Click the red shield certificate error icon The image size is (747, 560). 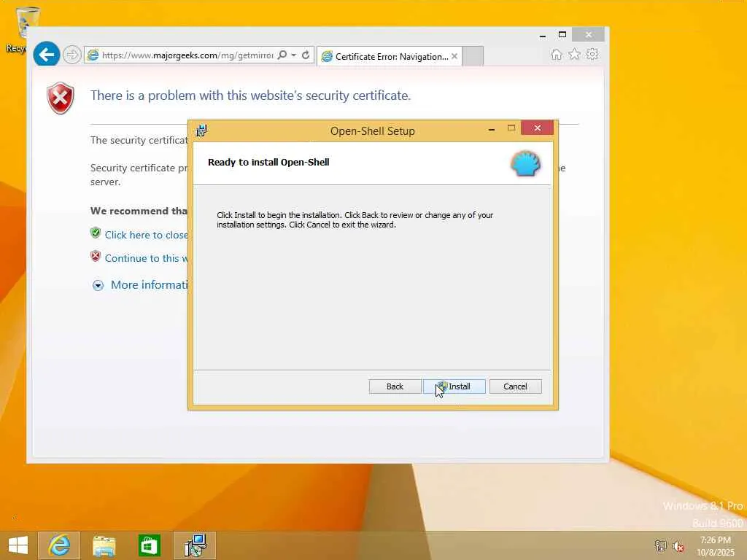[x=61, y=98]
